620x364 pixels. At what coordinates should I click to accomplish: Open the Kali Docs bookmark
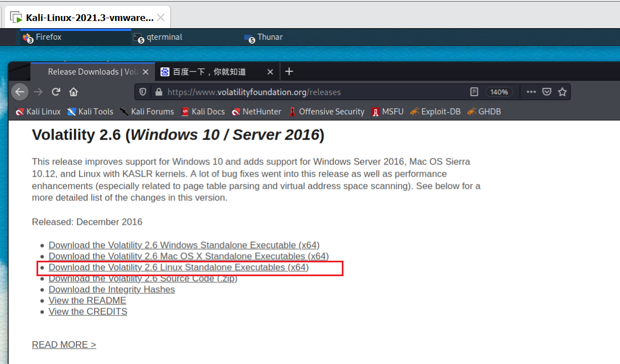(203, 112)
